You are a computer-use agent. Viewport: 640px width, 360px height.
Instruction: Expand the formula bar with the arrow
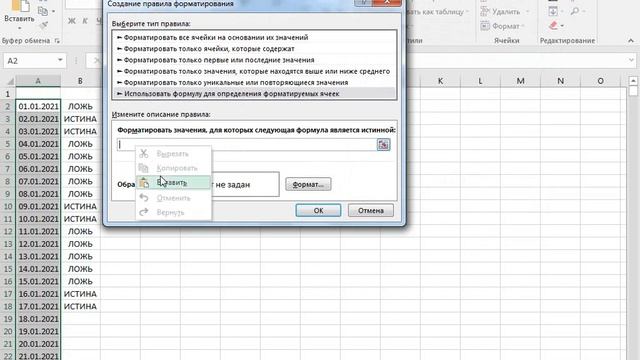[x=631, y=60]
